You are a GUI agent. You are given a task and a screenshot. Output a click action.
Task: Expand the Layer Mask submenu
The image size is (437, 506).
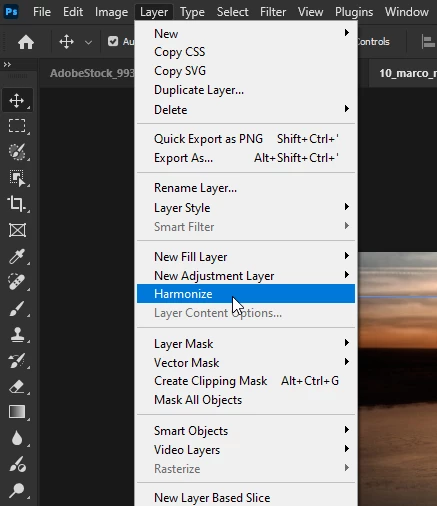click(246, 343)
